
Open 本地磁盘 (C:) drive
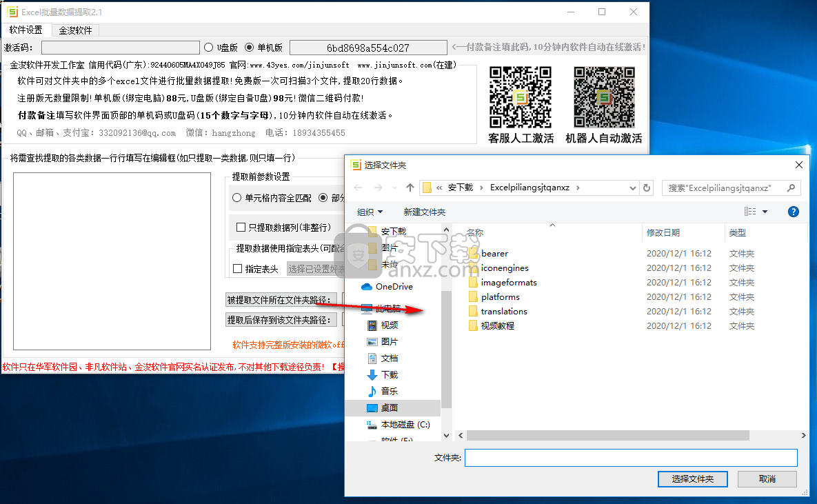click(405, 425)
